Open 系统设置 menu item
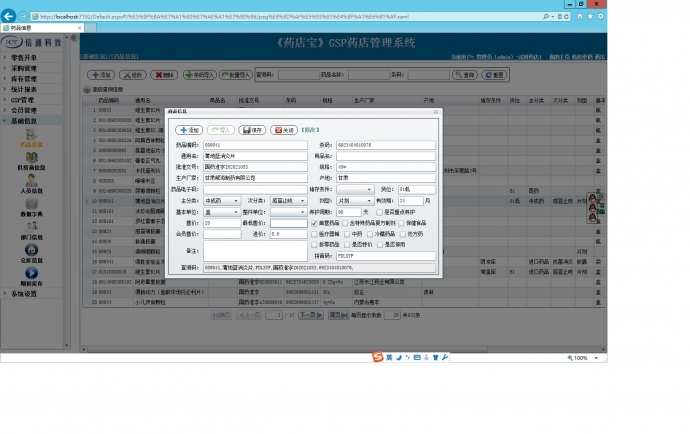Screen dimensions: 690x434 [24, 294]
